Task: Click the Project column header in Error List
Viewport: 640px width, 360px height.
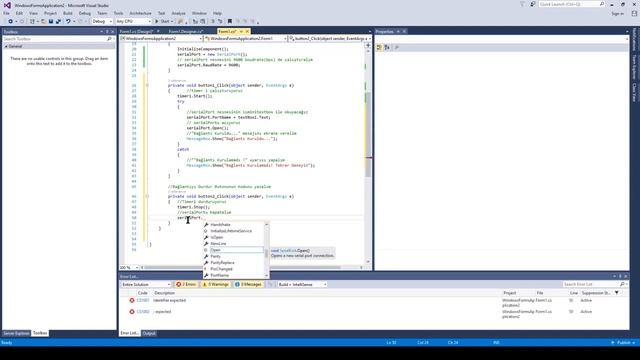Action: point(509,293)
